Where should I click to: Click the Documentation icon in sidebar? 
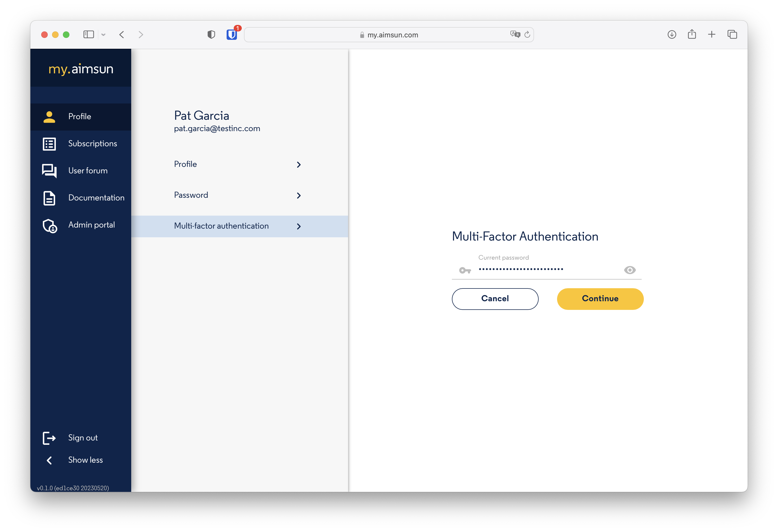point(50,197)
